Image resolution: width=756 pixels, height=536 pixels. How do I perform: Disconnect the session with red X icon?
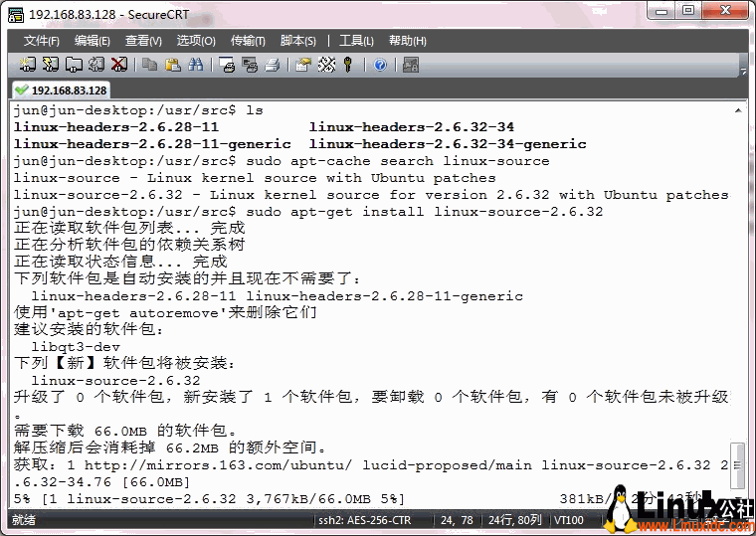119,65
